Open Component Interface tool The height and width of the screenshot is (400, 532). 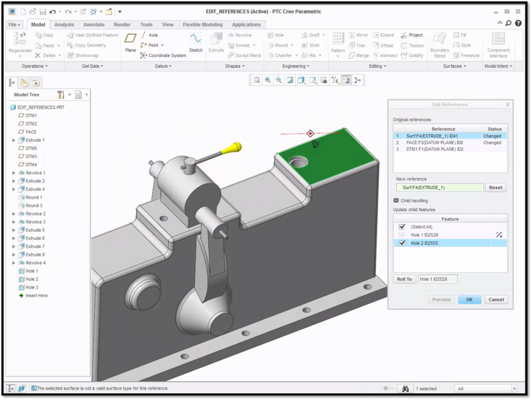click(x=498, y=45)
